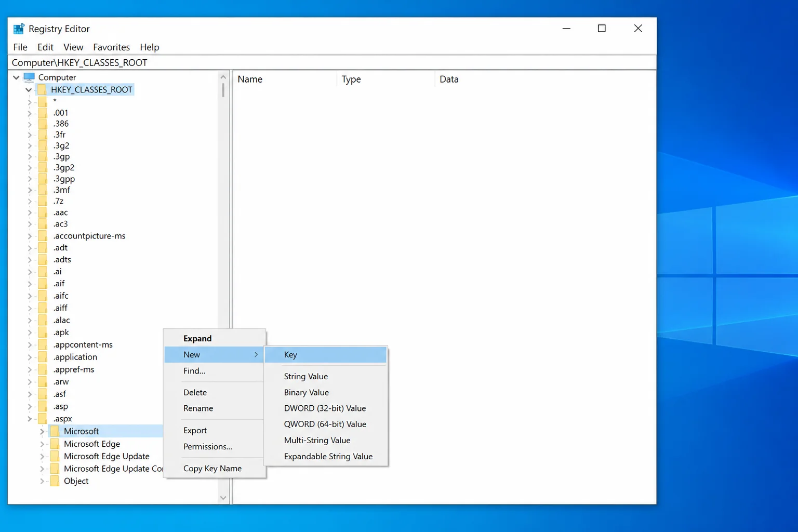This screenshot has width=798, height=532.
Task: Choose Multi-String Value
Action: pyautogui.click(x=326, y=441)
